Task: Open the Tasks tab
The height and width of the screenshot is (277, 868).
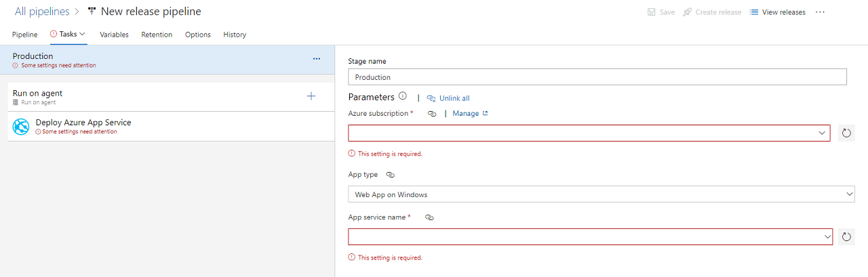Action: [68, 34]
